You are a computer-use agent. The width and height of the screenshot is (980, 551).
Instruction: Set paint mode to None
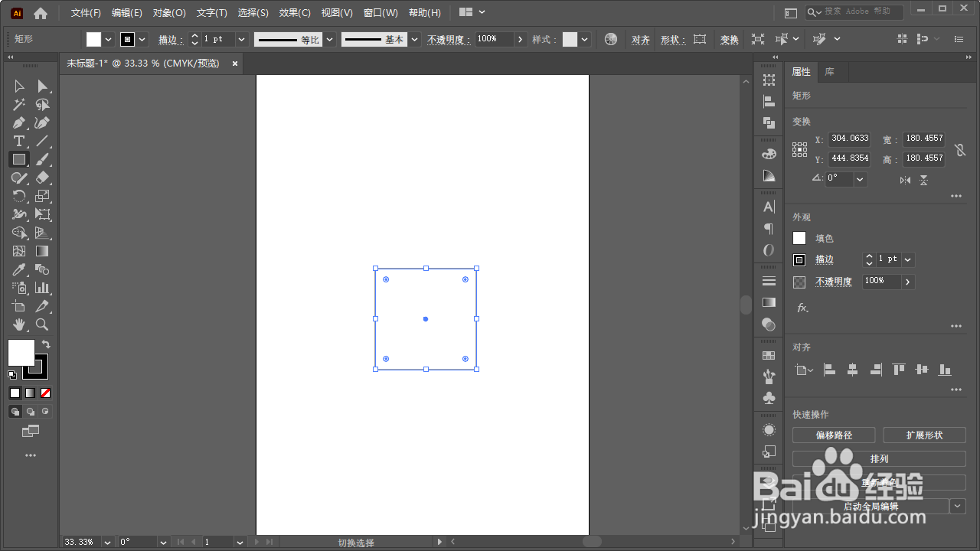(46, 393)
